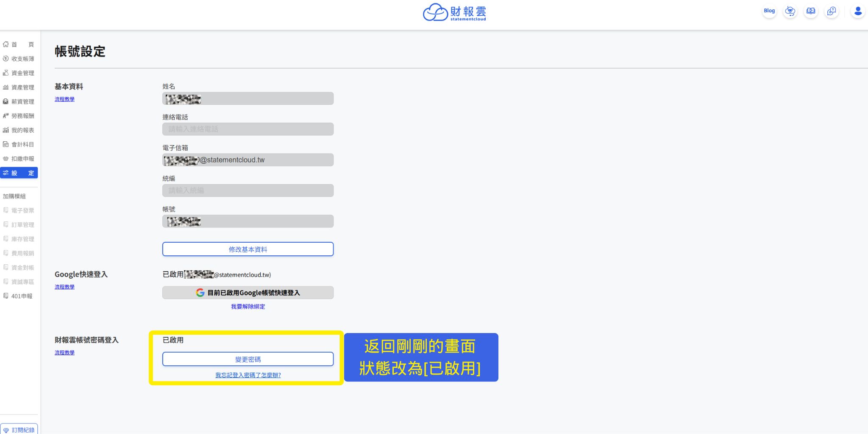Screen dimensions: 868x434
Task: Open 資金管理 in the sidebar
Action: [x=19, y=73]
